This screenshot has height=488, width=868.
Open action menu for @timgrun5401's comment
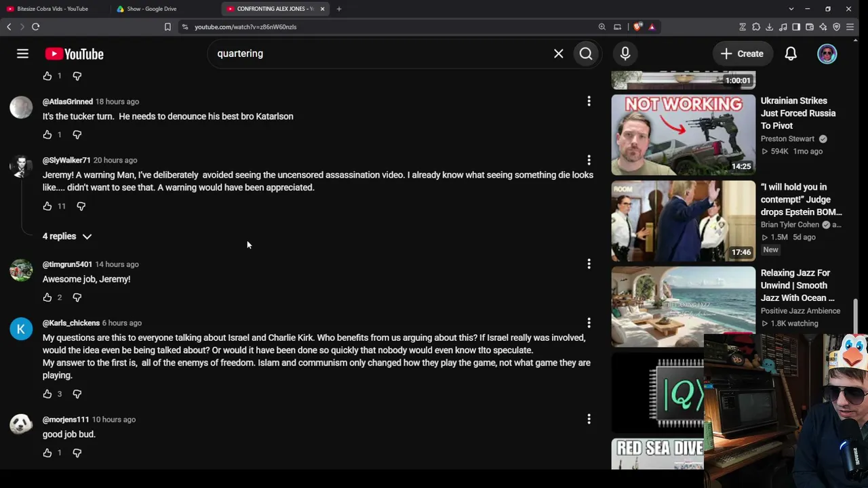[589, 264]
